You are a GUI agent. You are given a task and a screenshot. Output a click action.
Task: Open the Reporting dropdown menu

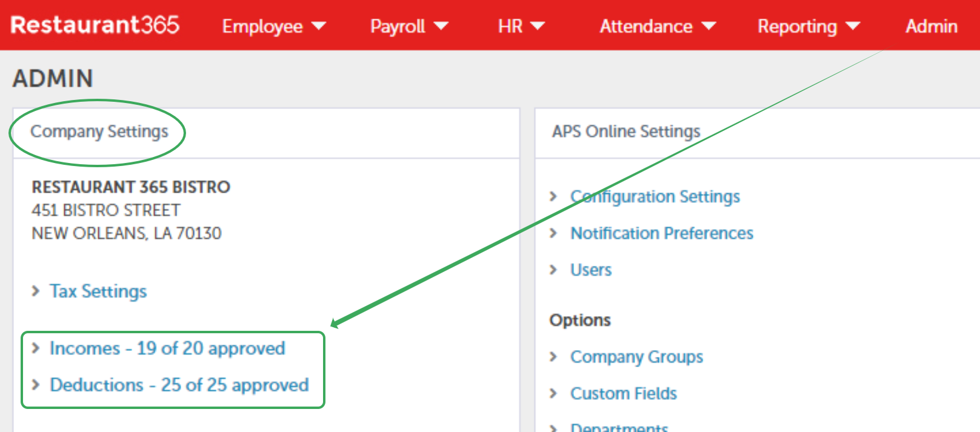click(809, 26)
